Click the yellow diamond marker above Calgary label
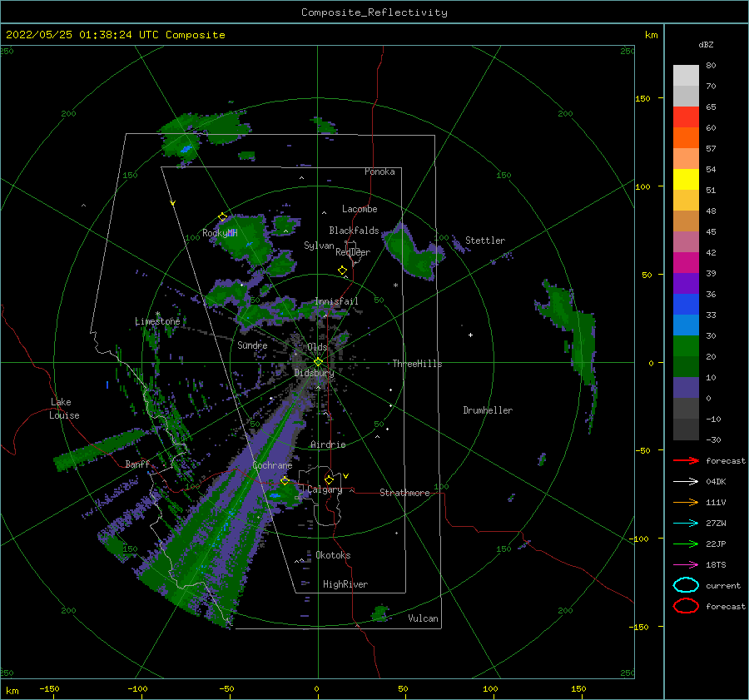This screenshot has width=749, height=700. [x=329, y=479]
